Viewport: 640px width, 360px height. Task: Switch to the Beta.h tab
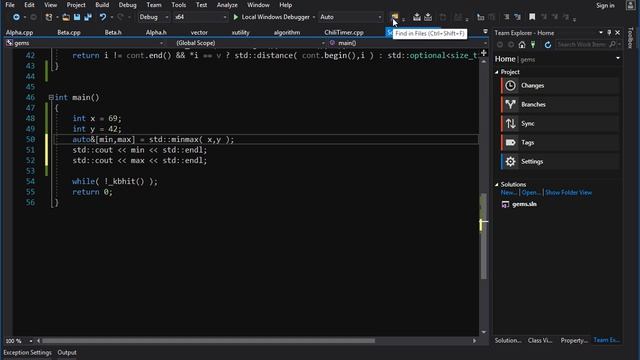tap(113, 32)
